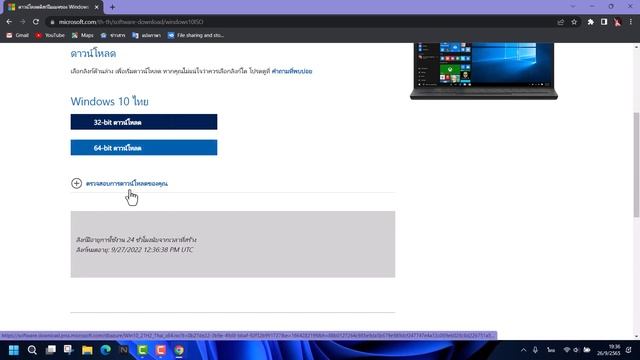Open YouTube bookmark
640x360 pixels.
[50, 36]
